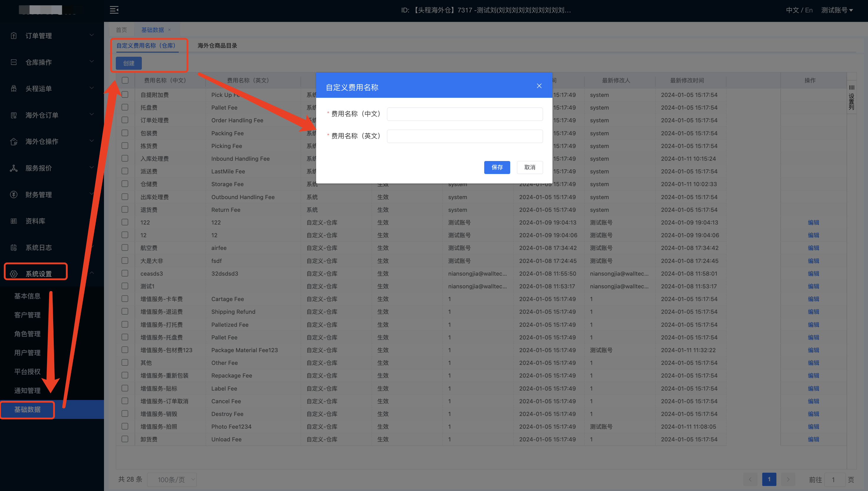Viewport: 868px width, 491px height.
Task: Go to next page arrow
Action: point(788,479)
